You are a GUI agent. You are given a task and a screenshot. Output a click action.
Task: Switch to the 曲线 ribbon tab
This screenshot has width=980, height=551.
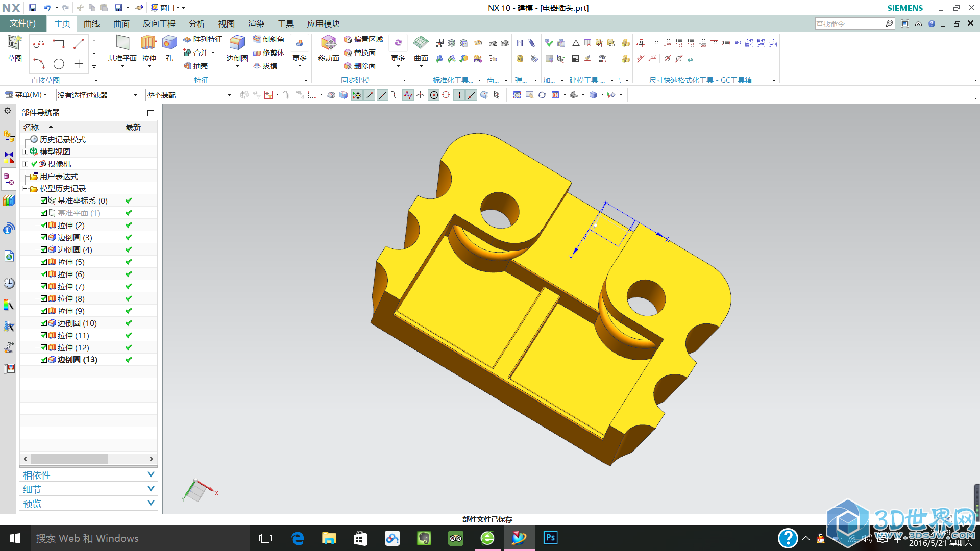(92, 23)
